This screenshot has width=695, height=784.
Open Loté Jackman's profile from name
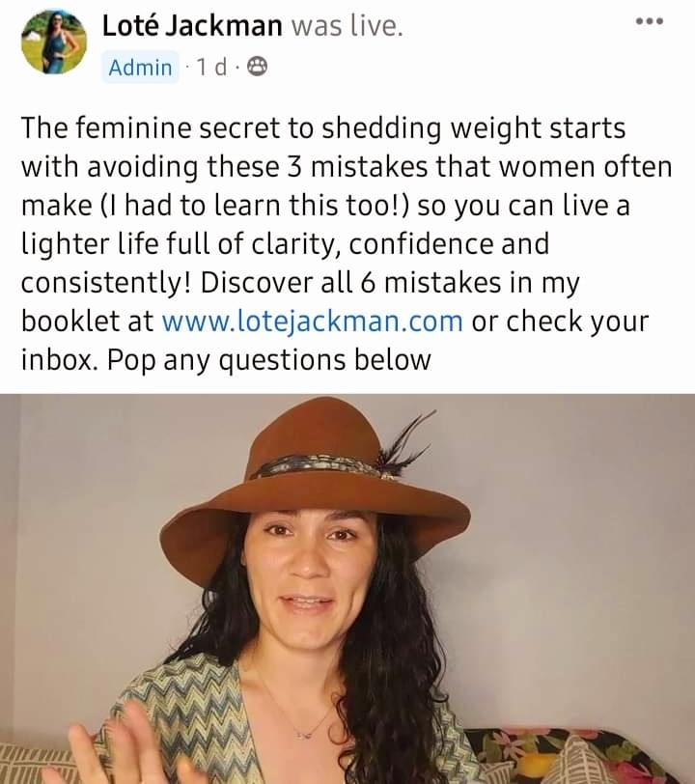pyautogui.click(x=192, y=25)
